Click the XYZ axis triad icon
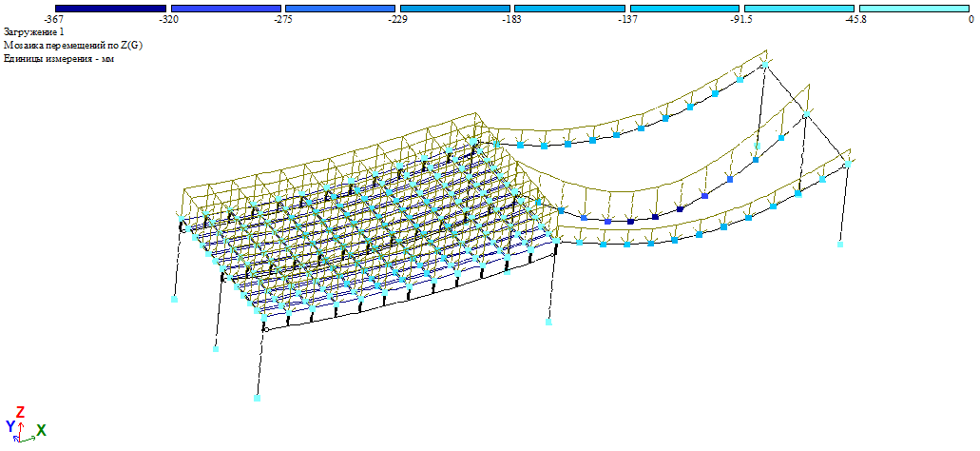Screen dimensions: 980x451 (25, 426)
